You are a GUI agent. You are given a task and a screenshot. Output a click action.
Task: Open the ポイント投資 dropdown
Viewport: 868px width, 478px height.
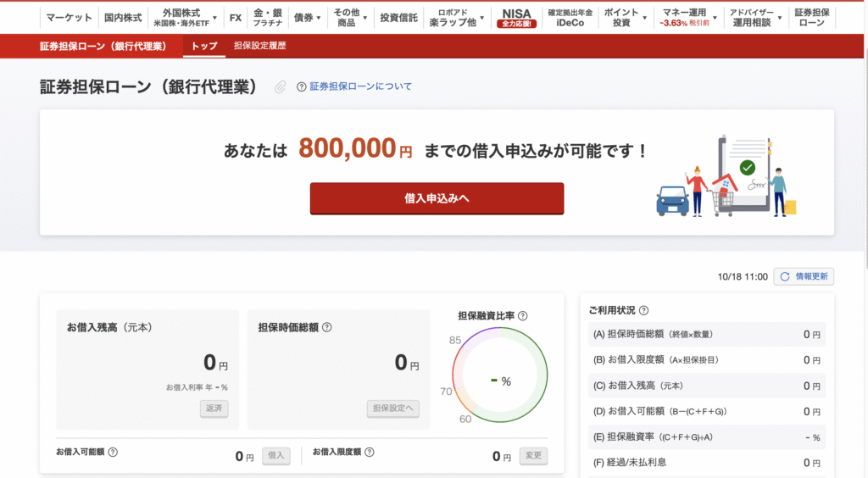pyautogui.click(x=627, y=18)
